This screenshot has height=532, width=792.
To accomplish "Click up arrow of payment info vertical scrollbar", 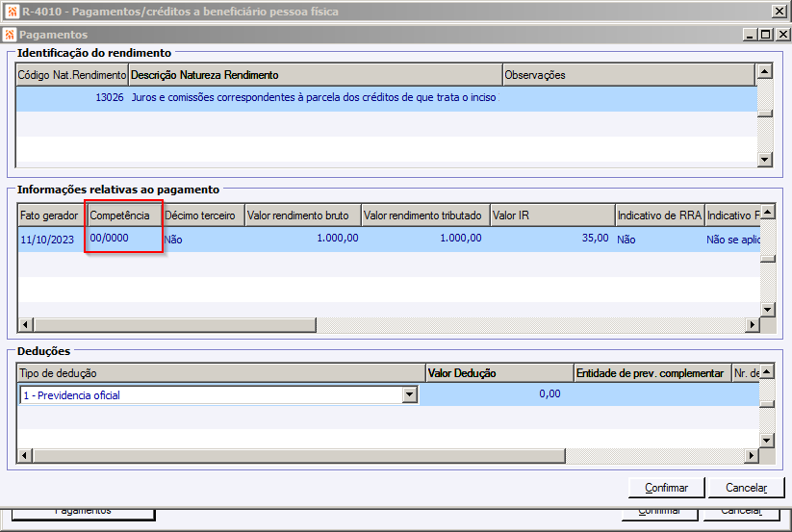I will pos(768,212).
